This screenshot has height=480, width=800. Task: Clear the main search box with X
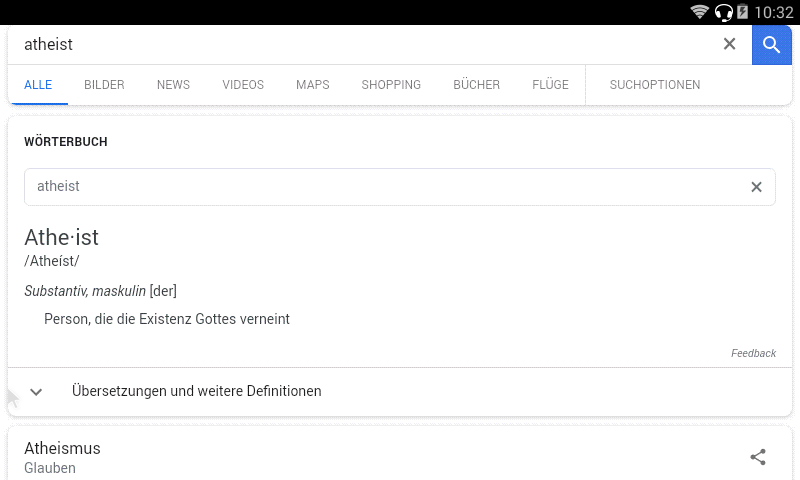[729, 44]
